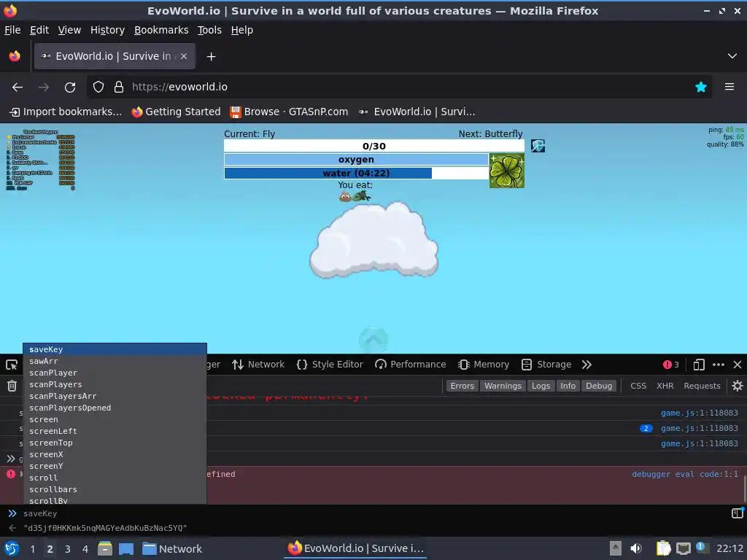This screenshot has width=747, height=560.
Task: Open the Browse GTASnP.com bookmark
Action: click(x=289, y=112)
